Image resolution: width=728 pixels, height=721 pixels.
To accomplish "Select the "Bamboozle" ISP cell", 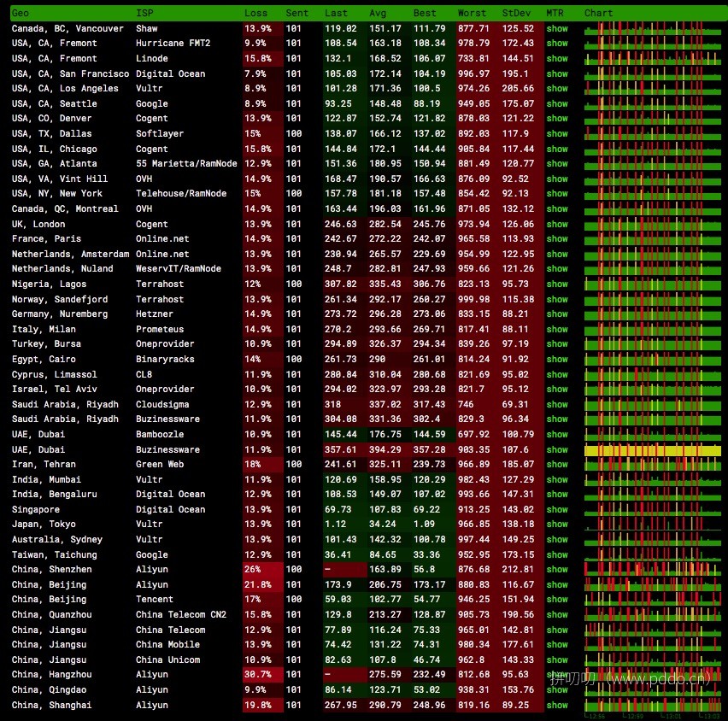I will point(160,434).
